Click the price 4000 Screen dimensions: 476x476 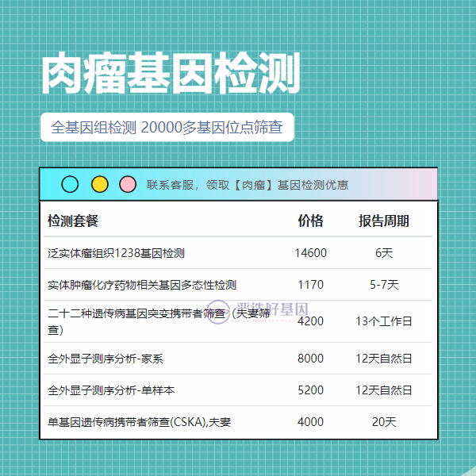click(310, 422)
